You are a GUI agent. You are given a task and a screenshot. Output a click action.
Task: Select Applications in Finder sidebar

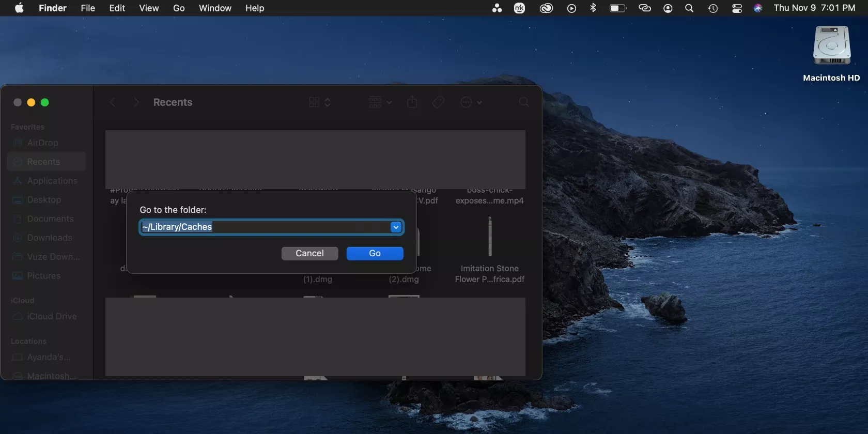47,181
